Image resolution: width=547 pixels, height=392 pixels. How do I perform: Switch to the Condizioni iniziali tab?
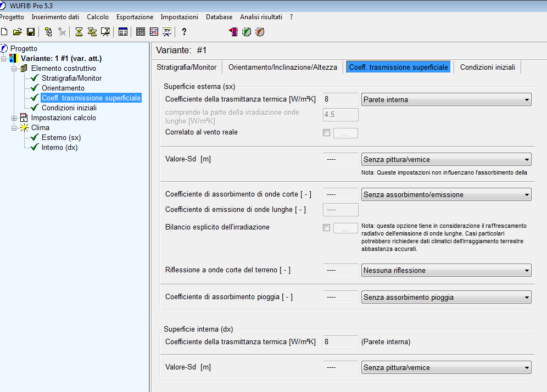(489, 67)
